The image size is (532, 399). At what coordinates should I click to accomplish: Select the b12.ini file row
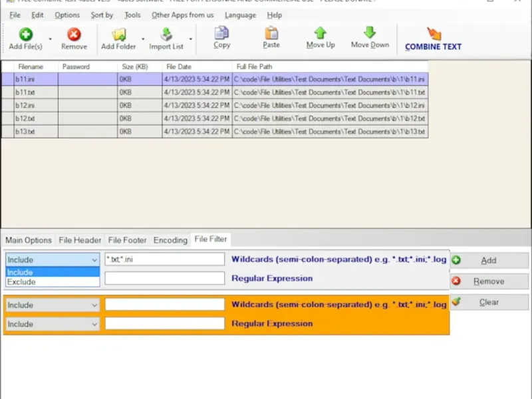[215, 106]
